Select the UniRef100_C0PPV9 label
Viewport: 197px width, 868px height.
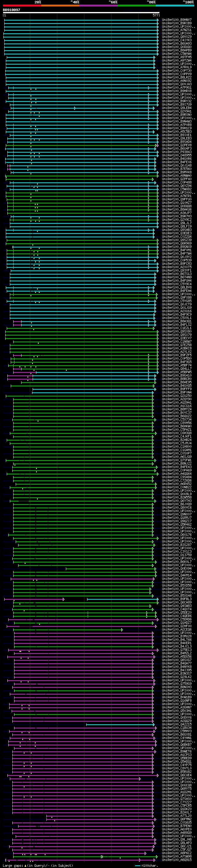(x=177, y=74)
